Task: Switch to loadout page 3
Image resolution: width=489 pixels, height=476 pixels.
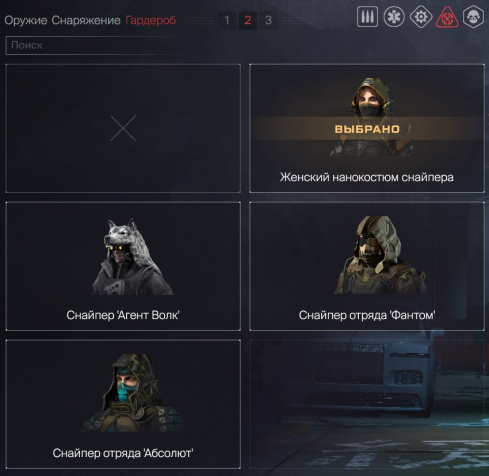Action: click(268, 20)
